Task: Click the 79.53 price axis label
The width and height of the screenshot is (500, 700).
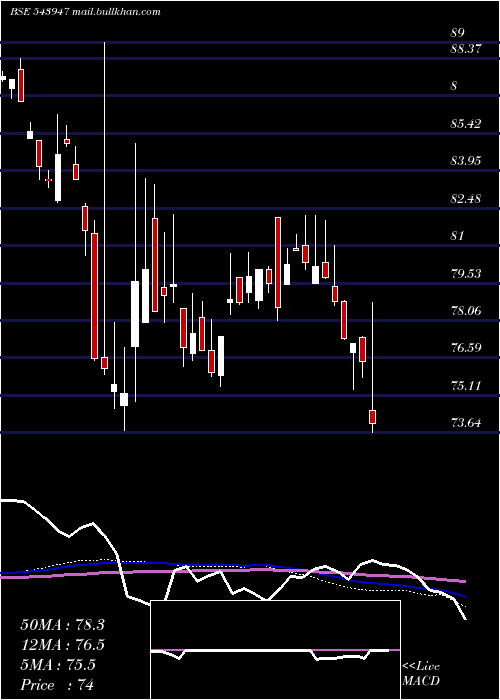Action: pyautogui.click(x=466, y=274)
